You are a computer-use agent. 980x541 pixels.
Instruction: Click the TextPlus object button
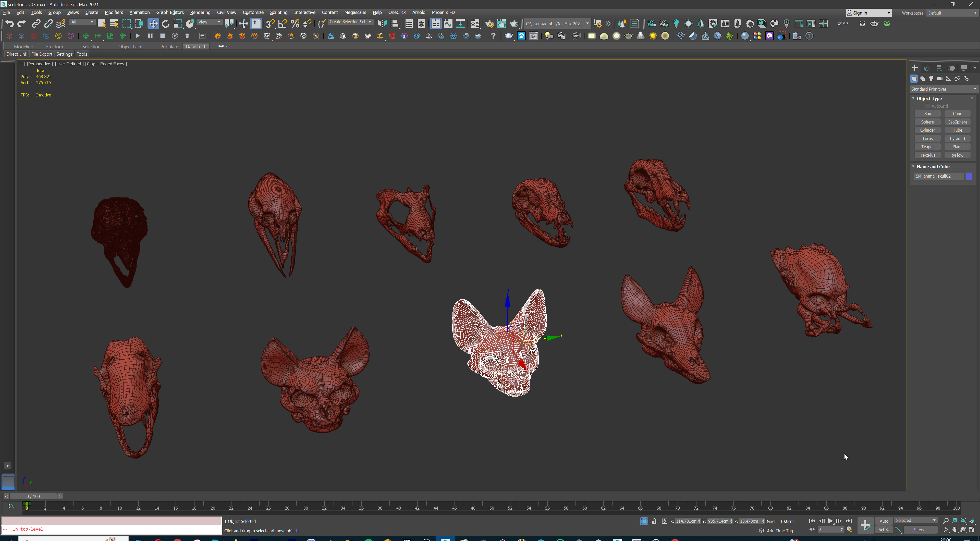click(927, 155)
